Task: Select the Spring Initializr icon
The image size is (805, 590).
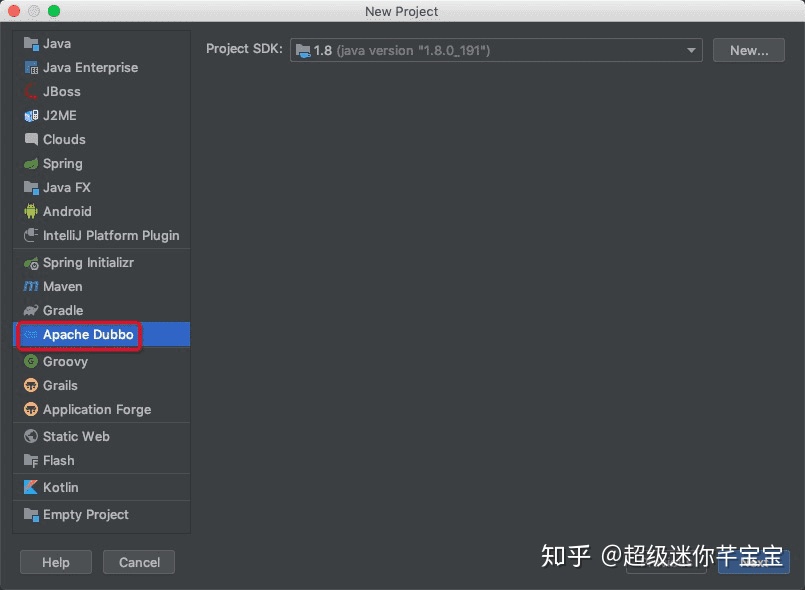Action: click(x=31, y=263)
